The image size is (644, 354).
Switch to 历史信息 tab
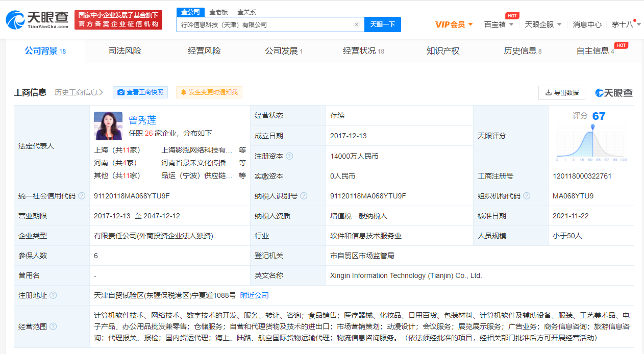pyautogui.click(x=523, y=51)
